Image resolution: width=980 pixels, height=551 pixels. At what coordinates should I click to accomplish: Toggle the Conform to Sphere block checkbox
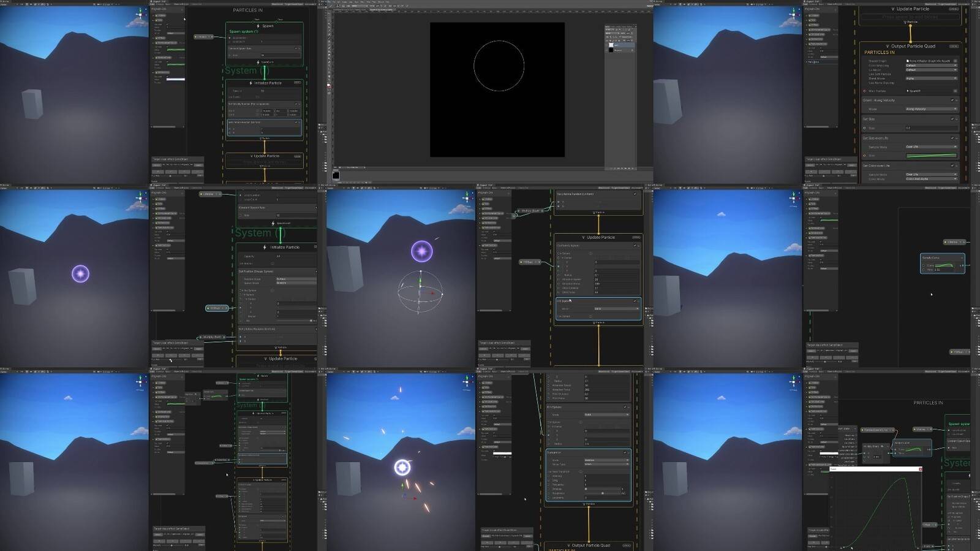[635, 246]
